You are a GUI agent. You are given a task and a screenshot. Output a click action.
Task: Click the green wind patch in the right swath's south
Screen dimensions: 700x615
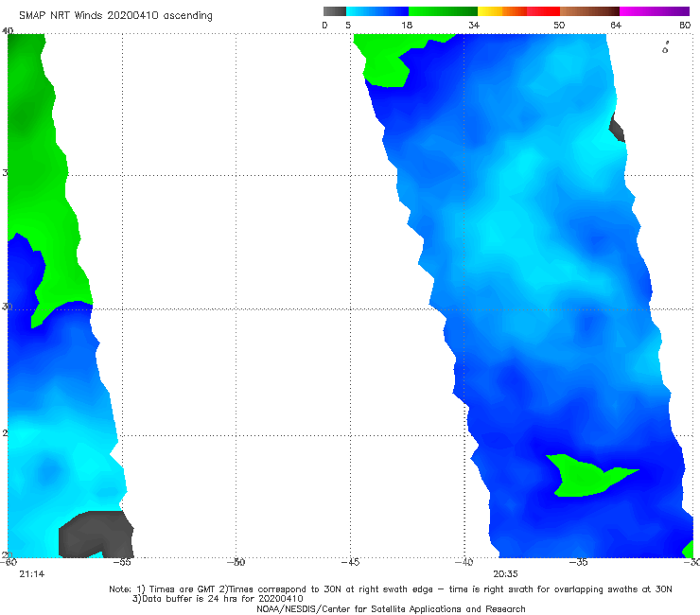click(x=585, y=477)
